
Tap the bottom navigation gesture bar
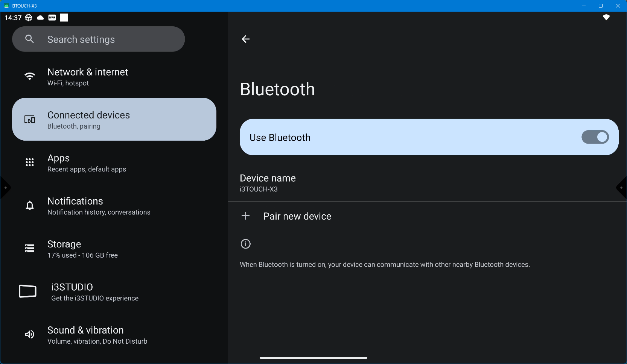pyautogui.click(x=313, y=358)
